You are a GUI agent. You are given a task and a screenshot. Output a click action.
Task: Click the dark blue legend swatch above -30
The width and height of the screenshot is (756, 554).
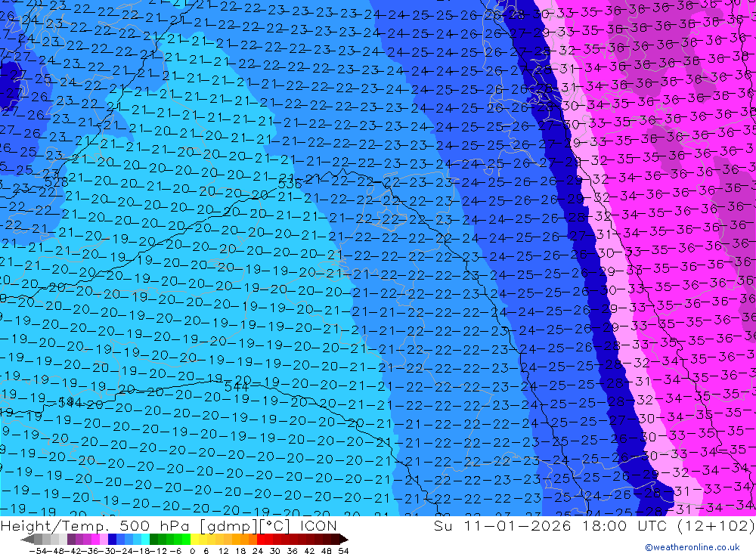(x=112, y=539)
